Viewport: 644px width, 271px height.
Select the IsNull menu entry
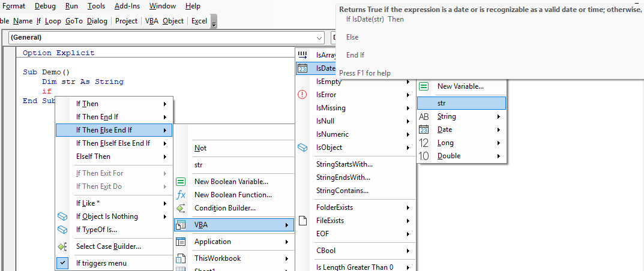(x=355, y=121)
